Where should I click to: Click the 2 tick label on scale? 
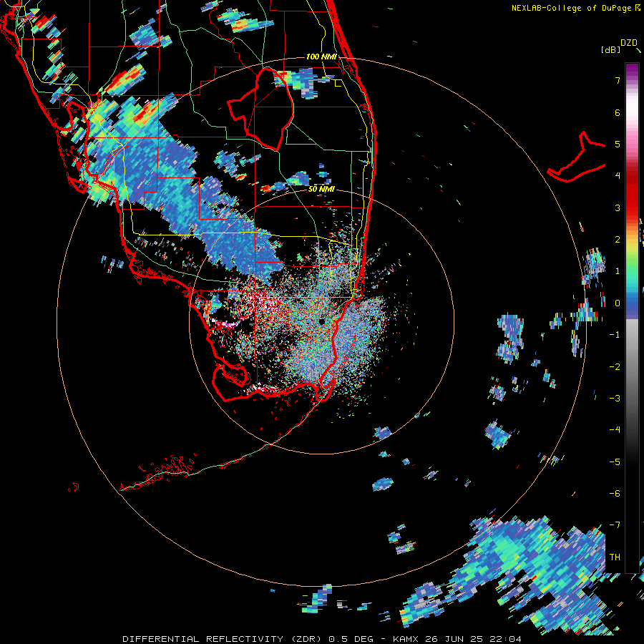pyautogui.click(x=618, y=240)
